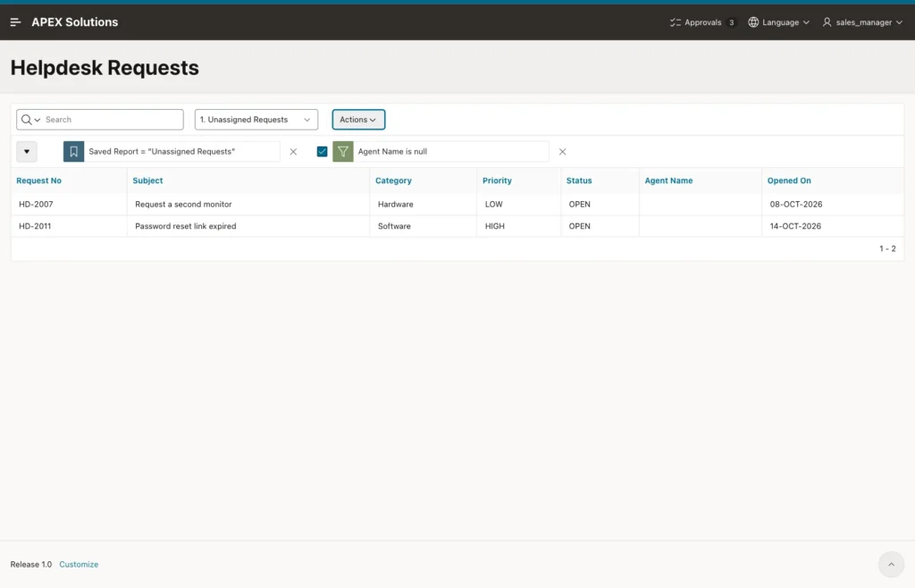
Task: Select request number HD-2007
Action: [x=36, y=204]
